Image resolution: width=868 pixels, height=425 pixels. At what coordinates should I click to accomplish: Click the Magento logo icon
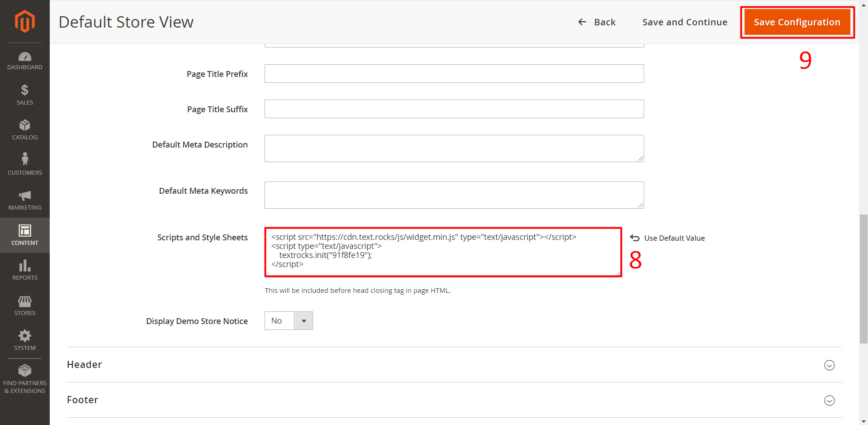(24, 21)
